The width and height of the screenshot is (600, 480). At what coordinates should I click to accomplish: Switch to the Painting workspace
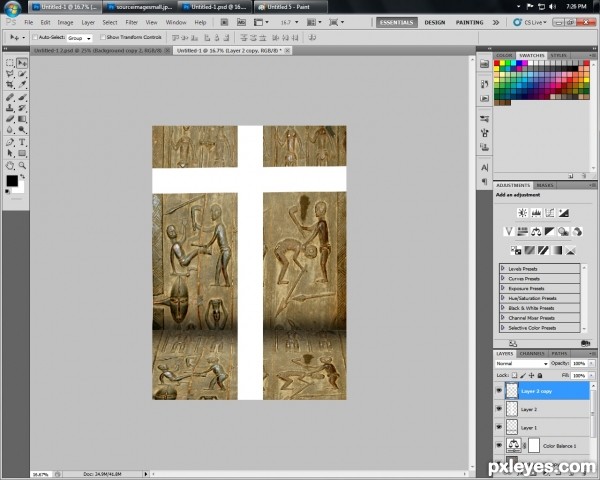[x=469, y=22]
